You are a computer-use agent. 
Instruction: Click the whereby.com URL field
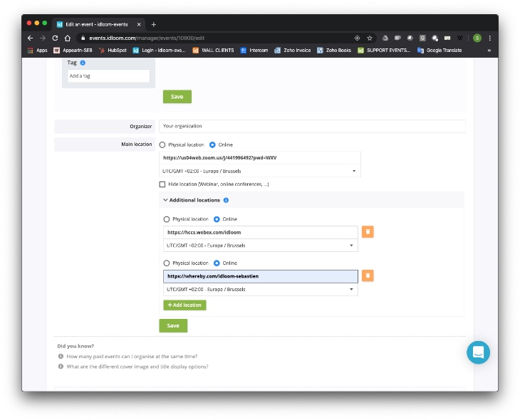click(260, 276)
